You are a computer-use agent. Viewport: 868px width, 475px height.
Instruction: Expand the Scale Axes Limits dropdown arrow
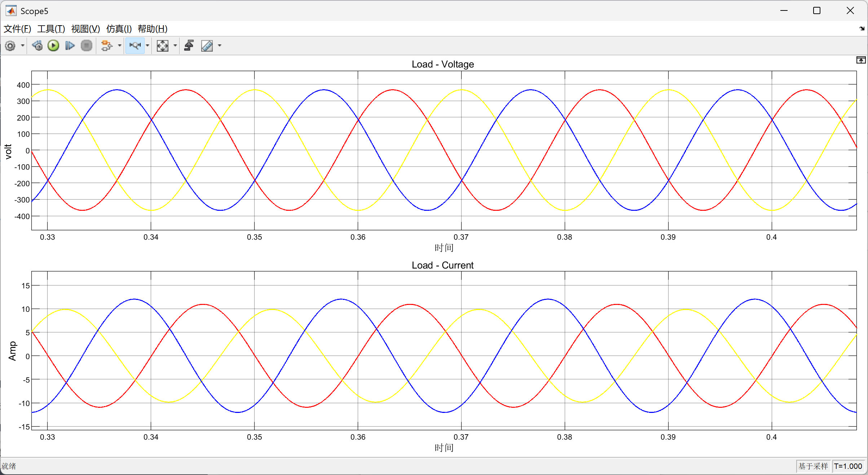pyautogui.click(x=175, y=46)
